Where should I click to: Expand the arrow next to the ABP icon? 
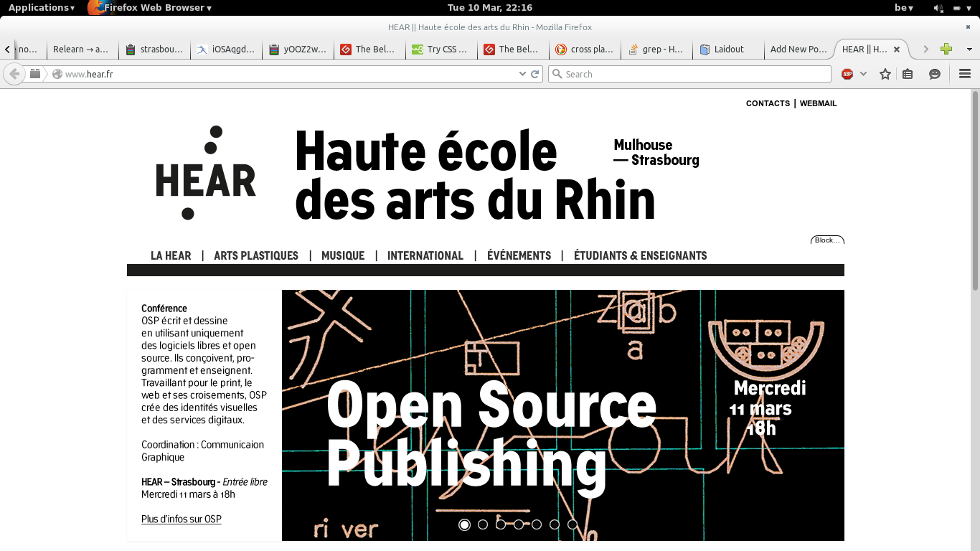(x=863, y=74)
